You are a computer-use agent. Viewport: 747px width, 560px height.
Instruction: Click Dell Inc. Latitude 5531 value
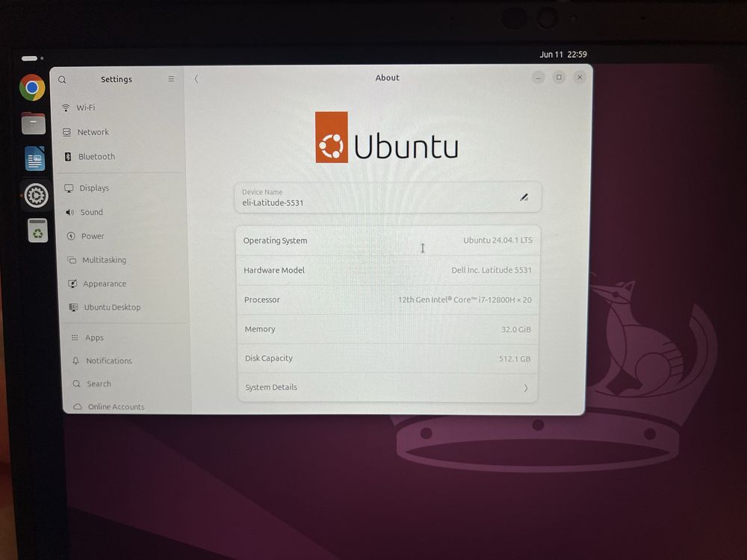(x=492, y=270)
